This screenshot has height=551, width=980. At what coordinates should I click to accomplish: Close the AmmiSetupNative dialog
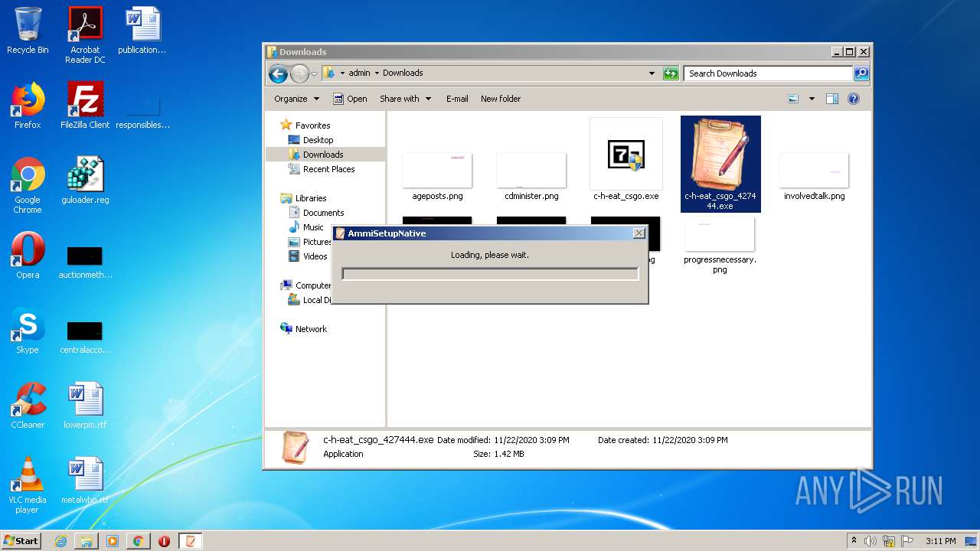pos(639,233)
